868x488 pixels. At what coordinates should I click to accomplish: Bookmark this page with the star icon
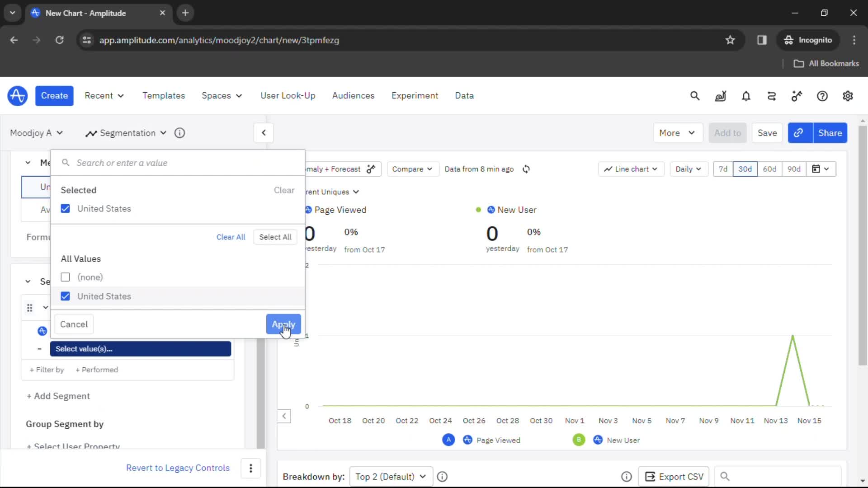point(730,40)
